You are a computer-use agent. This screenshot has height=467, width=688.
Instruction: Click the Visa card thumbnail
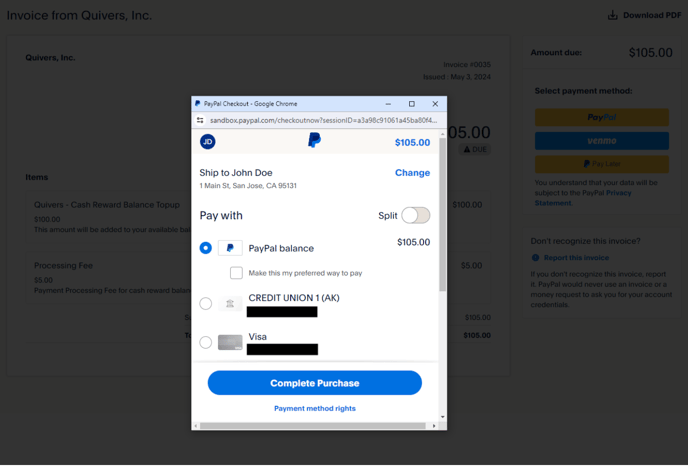tap(230, 342)
